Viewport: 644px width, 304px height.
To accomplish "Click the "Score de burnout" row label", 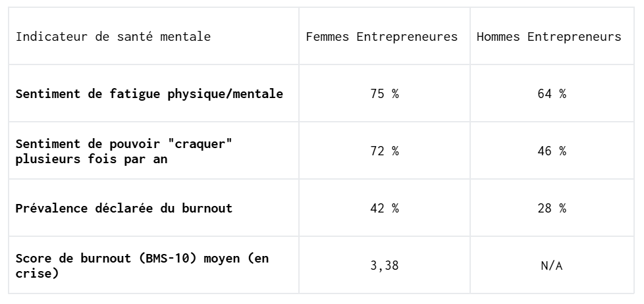I will tap(74, 259).
